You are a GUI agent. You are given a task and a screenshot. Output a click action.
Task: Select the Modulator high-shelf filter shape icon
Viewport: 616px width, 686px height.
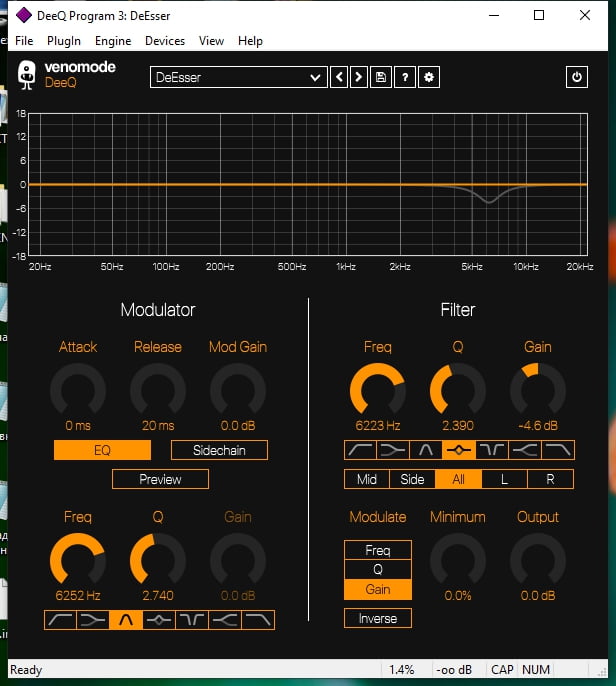(x=225, y=620)
